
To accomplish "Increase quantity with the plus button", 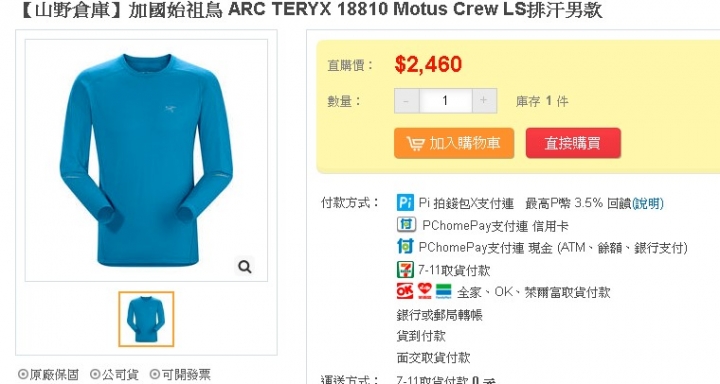I will 484,101.
